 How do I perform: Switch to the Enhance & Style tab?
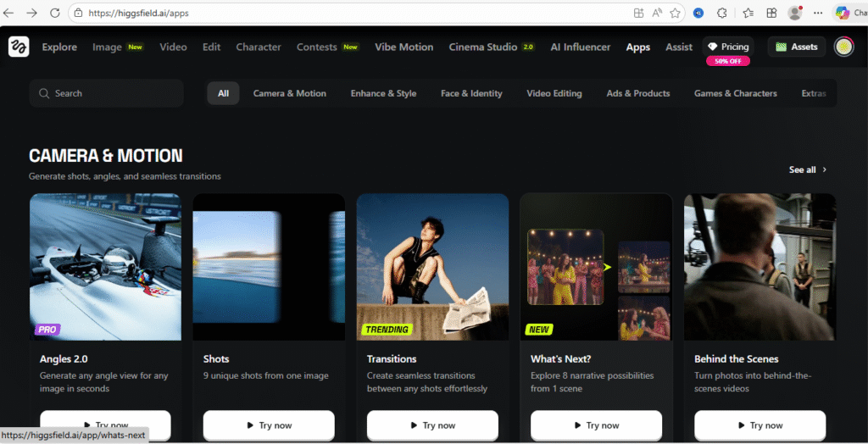(x=383, y=93)
